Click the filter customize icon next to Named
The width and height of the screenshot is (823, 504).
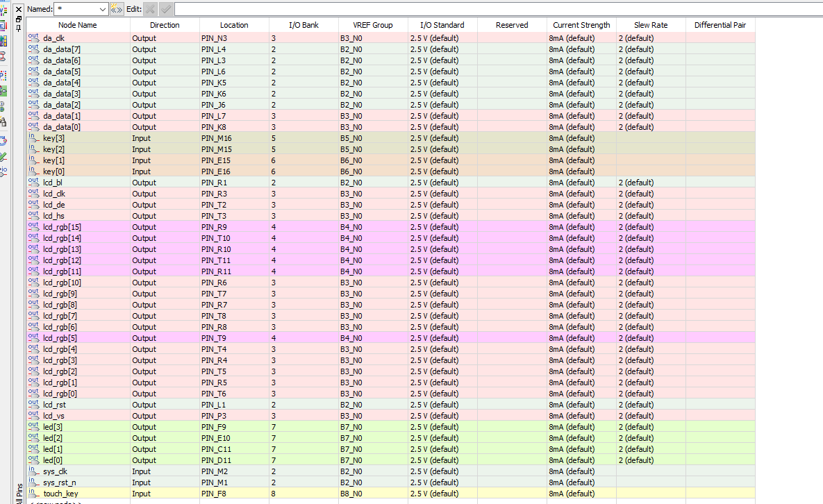(117, 9)
